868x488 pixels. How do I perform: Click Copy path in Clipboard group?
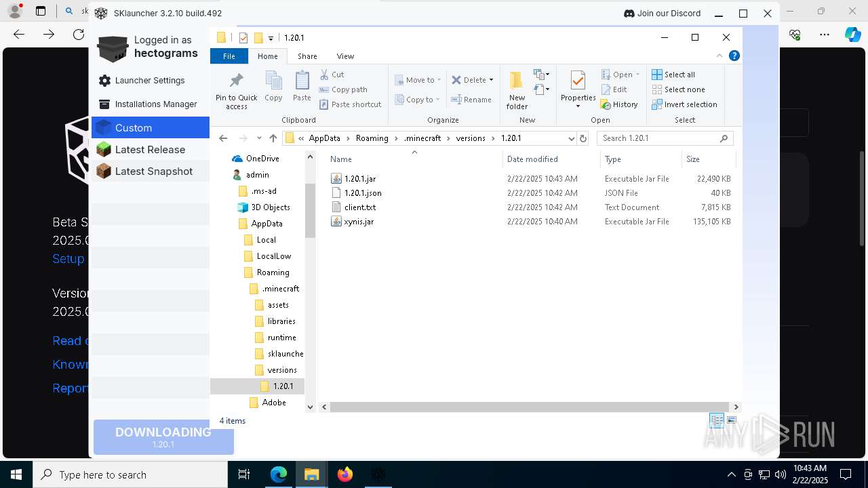click(343, 89)
